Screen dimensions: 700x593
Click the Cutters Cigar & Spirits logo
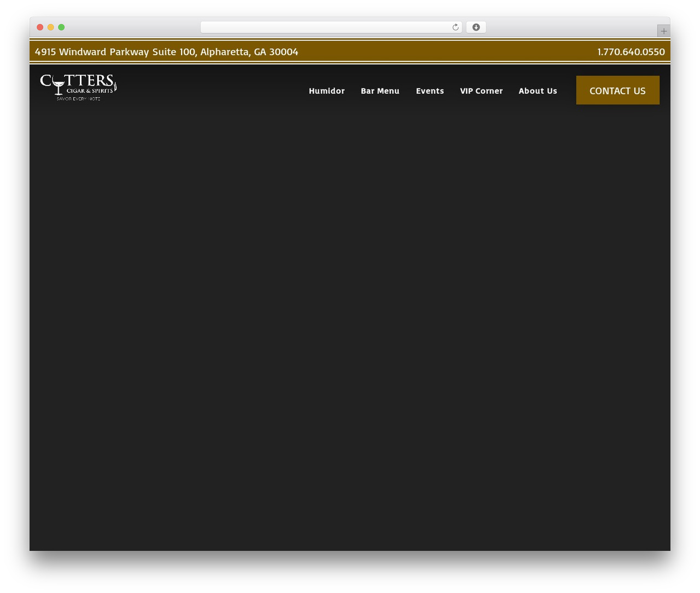point(79,88)
